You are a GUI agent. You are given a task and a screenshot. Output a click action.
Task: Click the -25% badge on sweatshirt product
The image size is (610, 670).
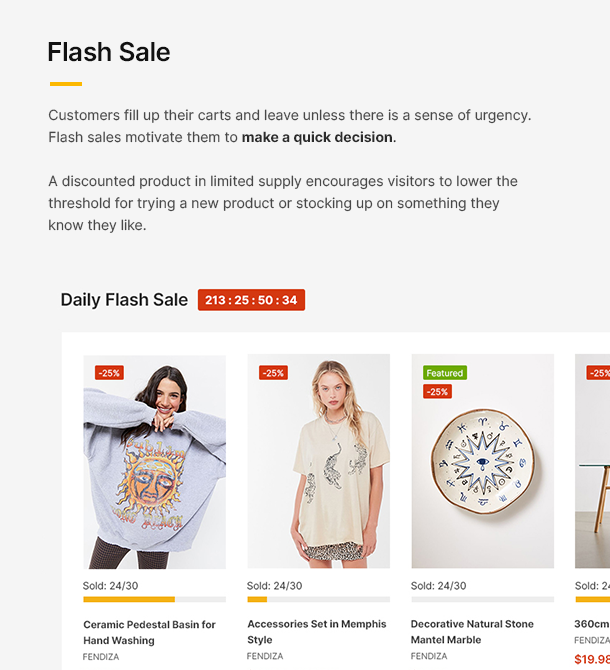(x=109, y=373)
